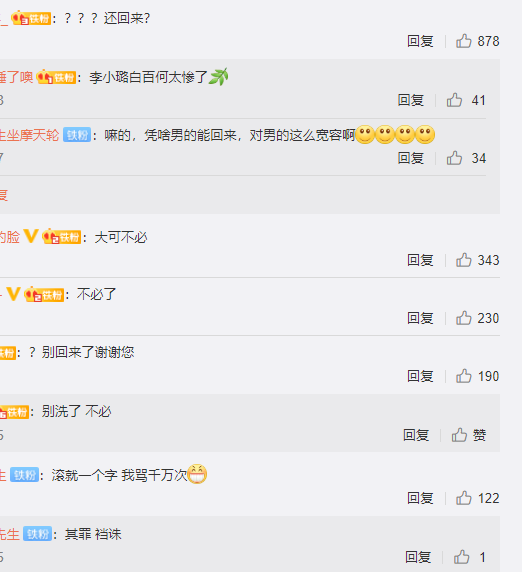
Task: Click thumbs-up on the 34-like reply
Action: click(455, 158)
